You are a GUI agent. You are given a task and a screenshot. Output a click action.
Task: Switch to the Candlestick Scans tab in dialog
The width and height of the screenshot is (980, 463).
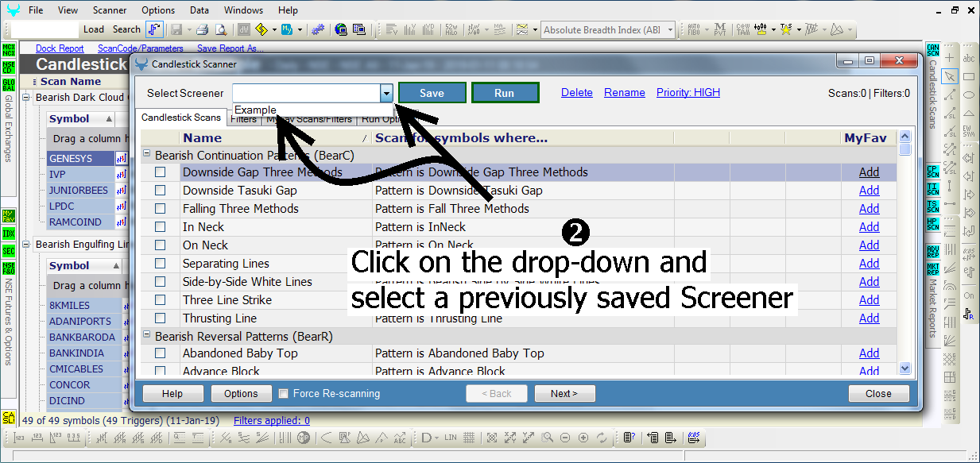coord(181,118)
